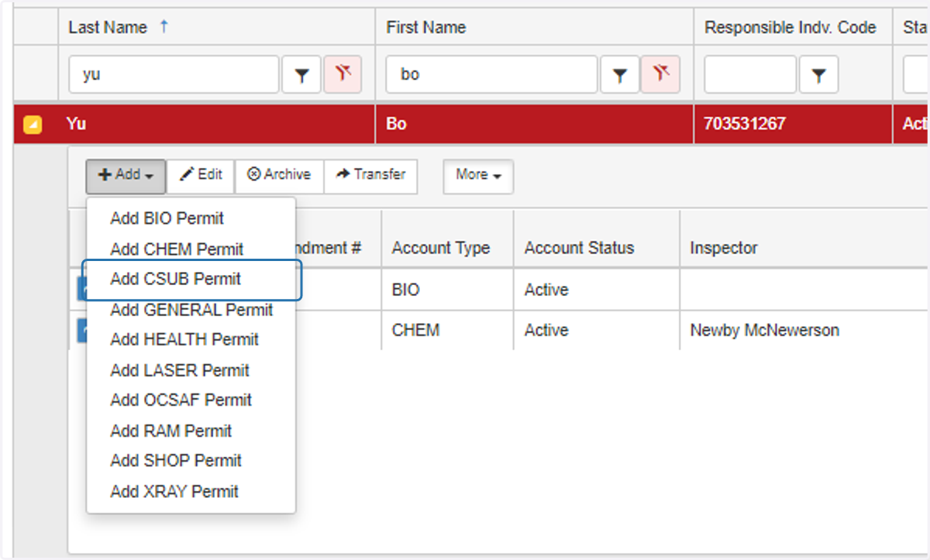Click the First Name filter input containing bo

click(491, 74)
